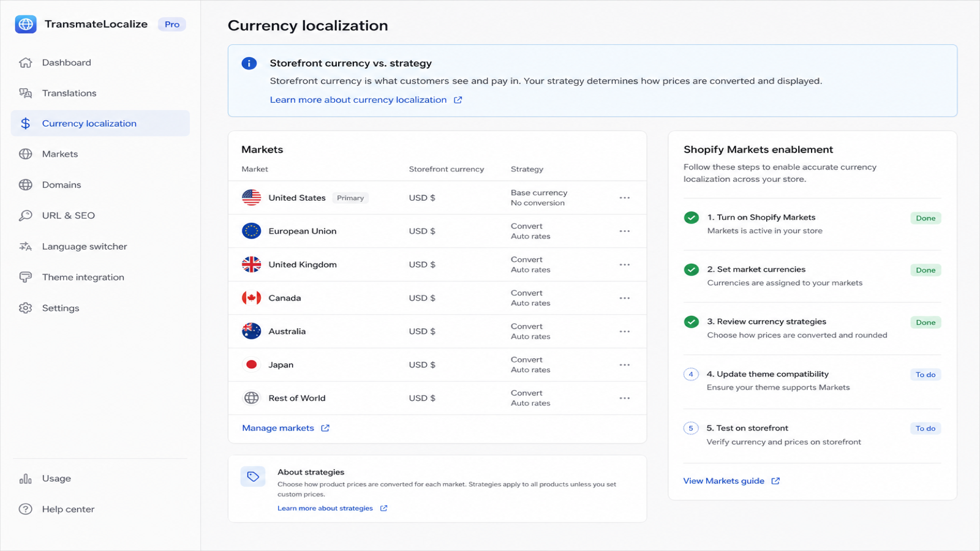Open options menu for Rest of World row
The width and height of the screenshot is (980, 551).
coord(625,398)
